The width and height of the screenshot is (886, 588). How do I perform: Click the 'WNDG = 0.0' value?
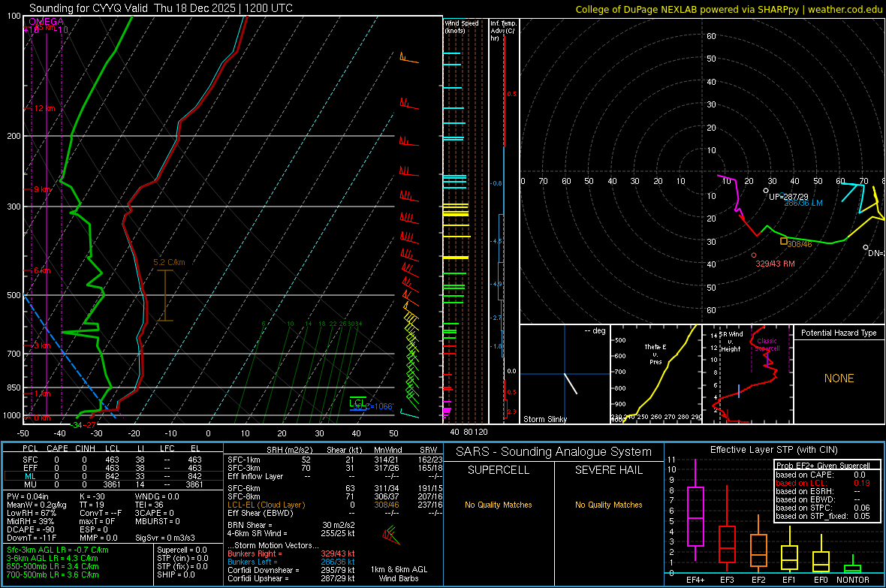[157, 496]
